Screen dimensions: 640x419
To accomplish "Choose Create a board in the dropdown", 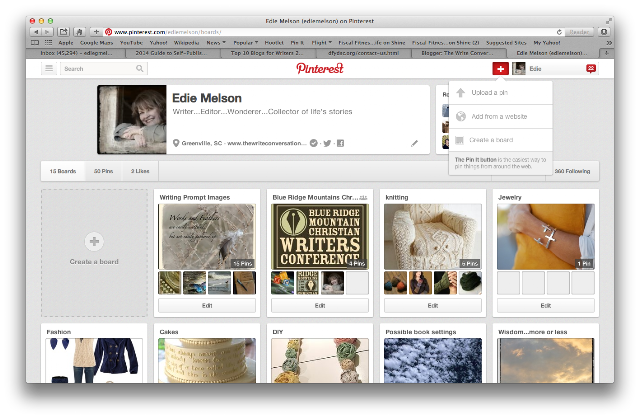I will tap(500, 140).
